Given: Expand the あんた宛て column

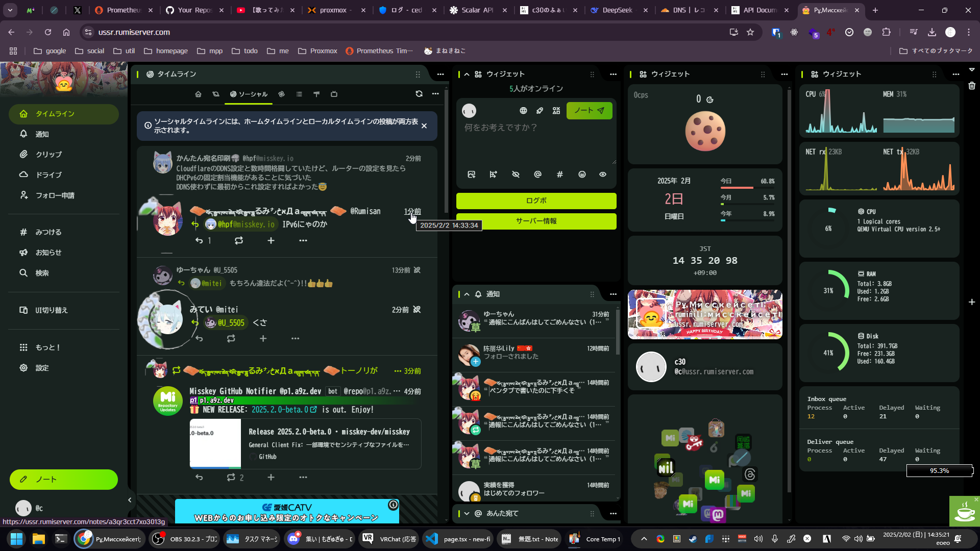Looking at the screenshot, I should (467, 514).
